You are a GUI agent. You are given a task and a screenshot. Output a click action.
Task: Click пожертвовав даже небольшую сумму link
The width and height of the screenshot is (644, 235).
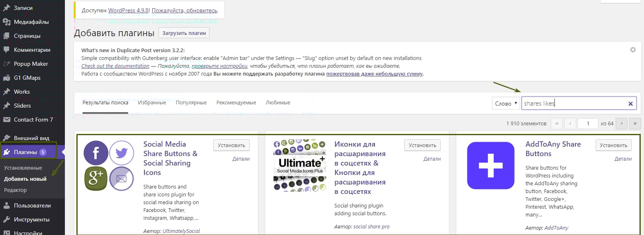[x=374, y=74]
